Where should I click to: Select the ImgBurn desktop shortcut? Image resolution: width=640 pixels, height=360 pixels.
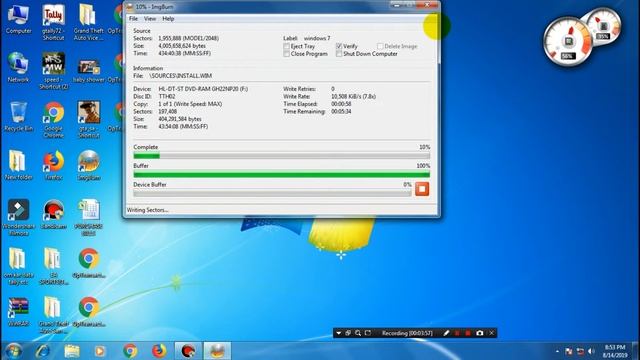pos(89,166)
